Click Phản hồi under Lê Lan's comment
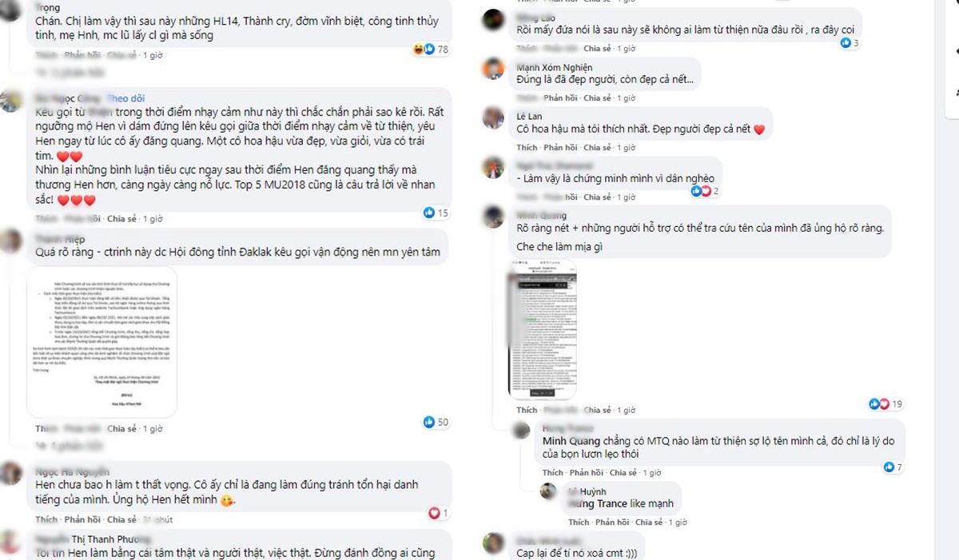The image size is (959, 560). (x=560, y=148)
